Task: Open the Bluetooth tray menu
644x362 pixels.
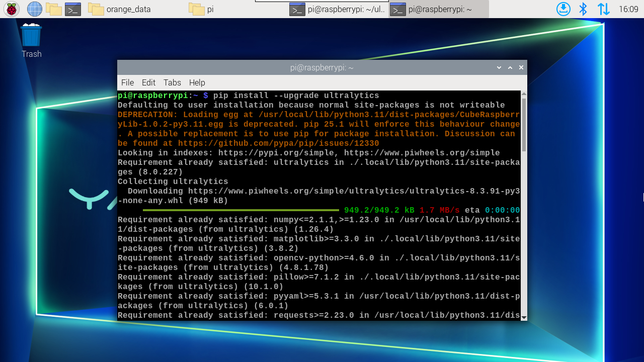Action: coord(583,9)
